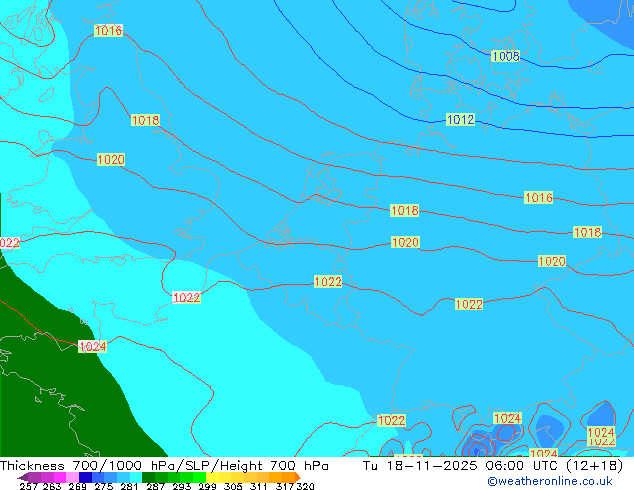The height and width of the screenshot is (490, 634).
Task: Pick the brightest lime green legend swatch
Action: coord(200,477)
